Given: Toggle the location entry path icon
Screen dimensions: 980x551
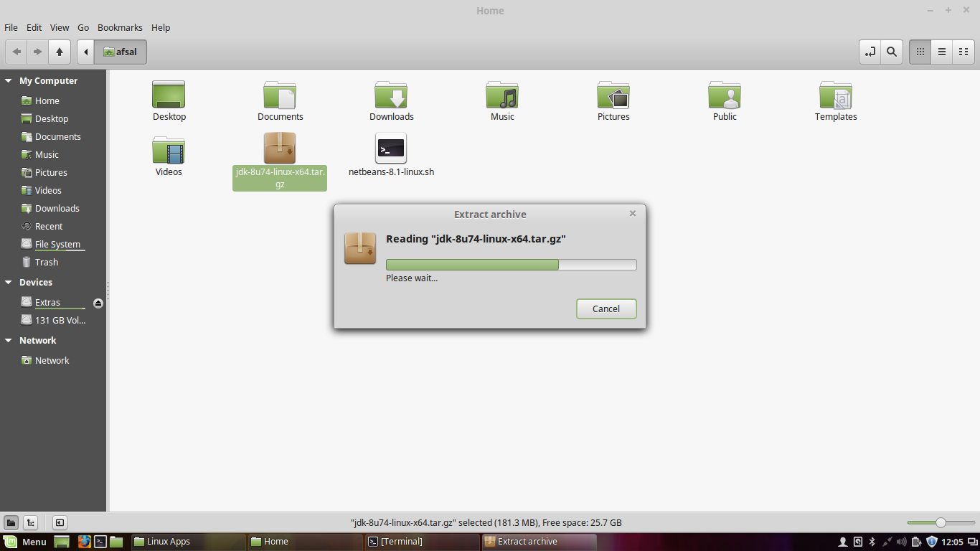Looking at the screenshot, I should pos(870,52).
